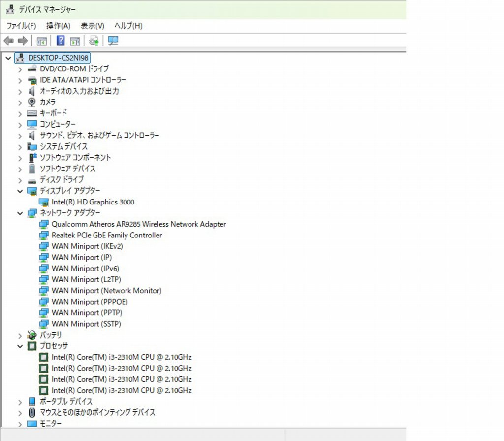
Task: Click the show/hide console tree icon
Action: (42, 41)
